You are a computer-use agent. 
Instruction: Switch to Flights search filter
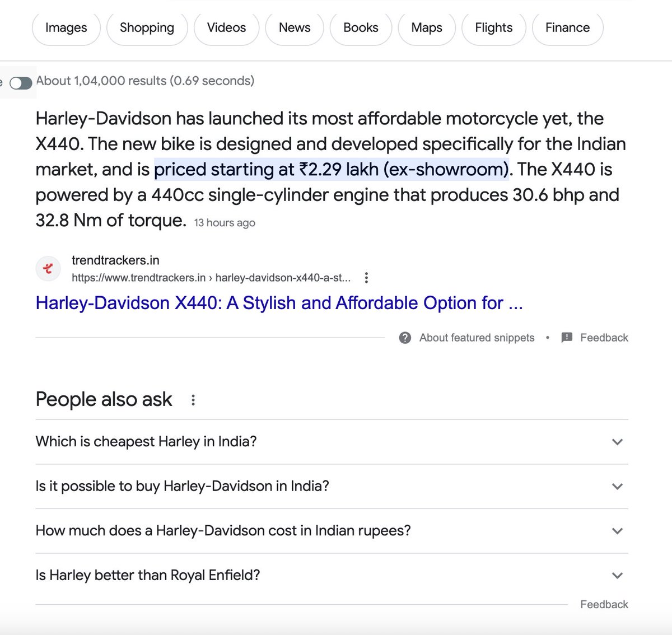(494, 28)
